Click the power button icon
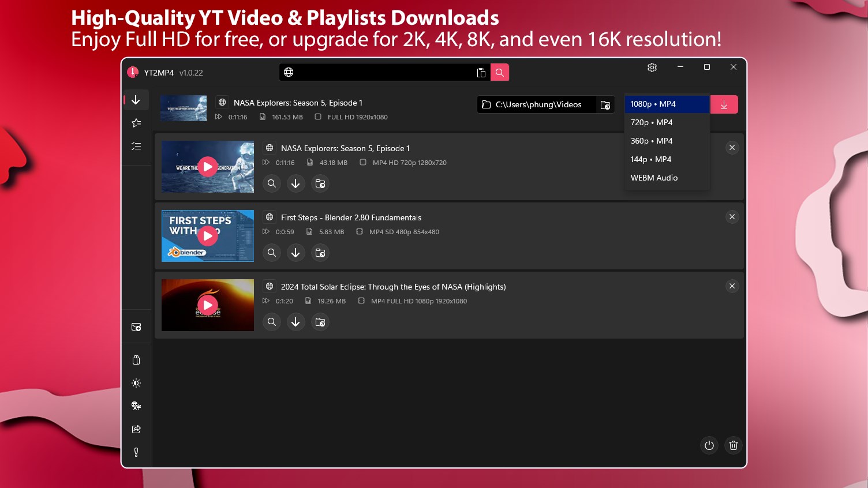 coord(709,445)
